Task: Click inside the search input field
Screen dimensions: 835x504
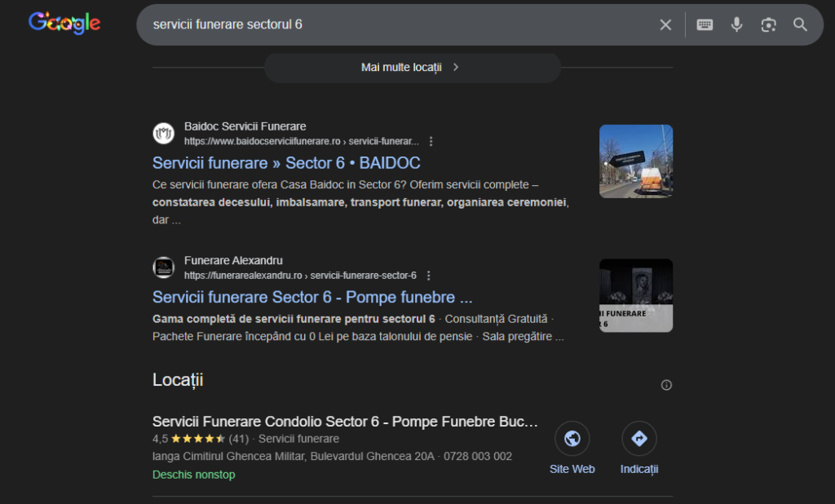Action: (x=367, y=24)
